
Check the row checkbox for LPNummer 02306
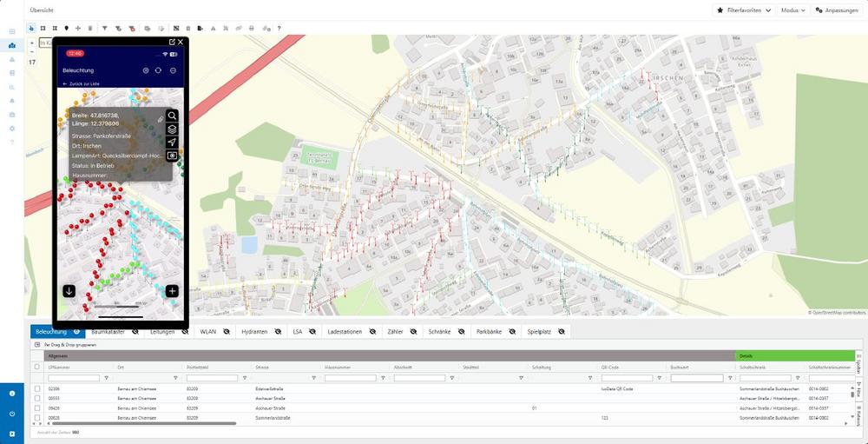coord(36,388)
